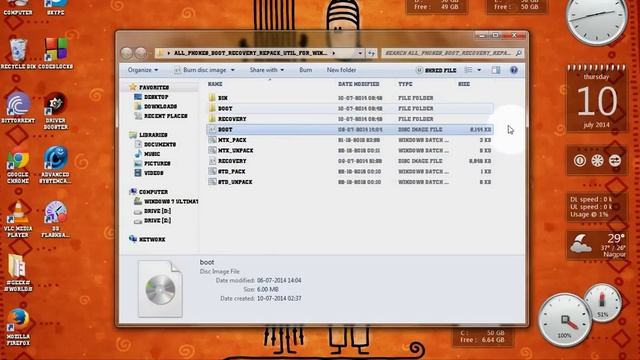The width and height of the screenshot is (640, 360).
Task: Open the Organize dropdown menu
Action: point(143,70)
